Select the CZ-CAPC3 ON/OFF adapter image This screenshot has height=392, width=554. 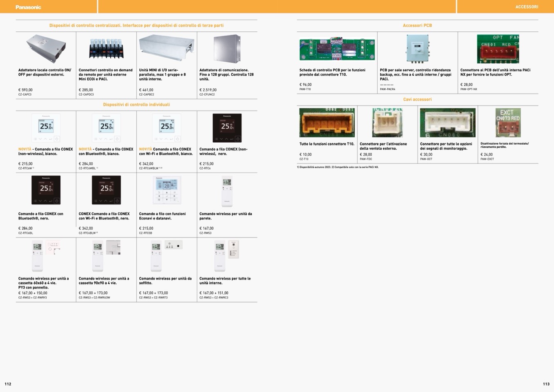(x=46, y=48)
